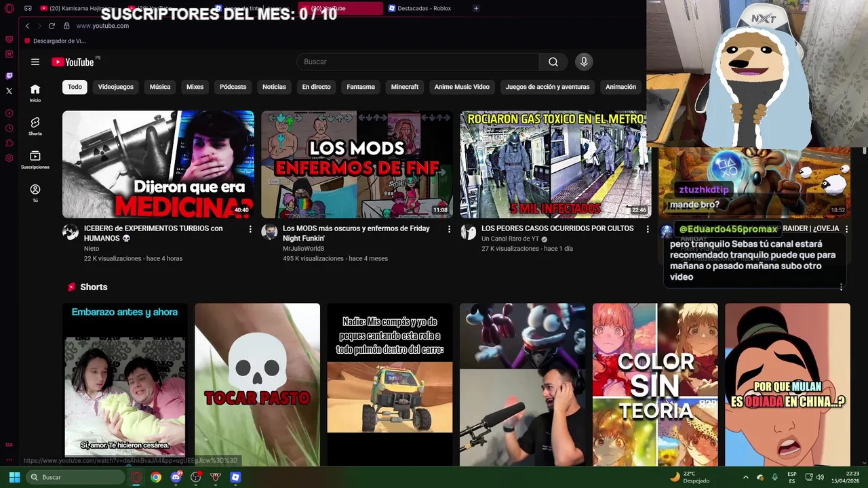Image resolution: width=868 pixels, height=488 pixels.
Task: Go back with the browser back arrow
Action: point(27,26)
